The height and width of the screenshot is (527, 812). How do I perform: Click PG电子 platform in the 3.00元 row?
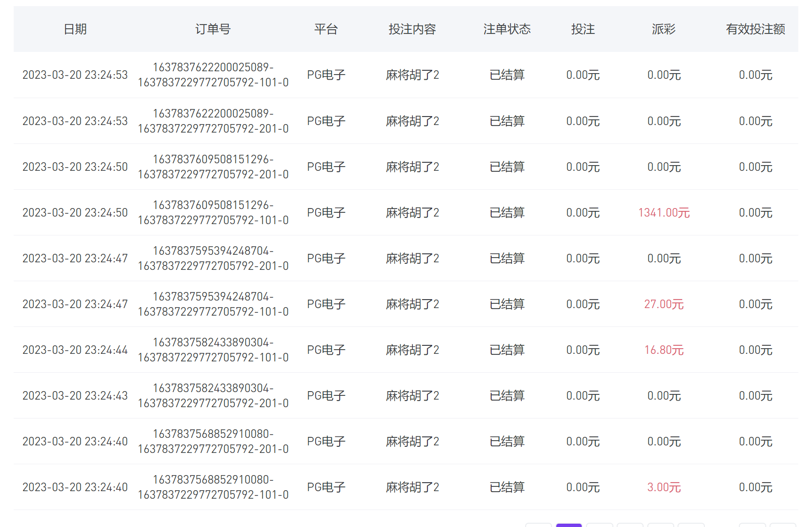326,487
